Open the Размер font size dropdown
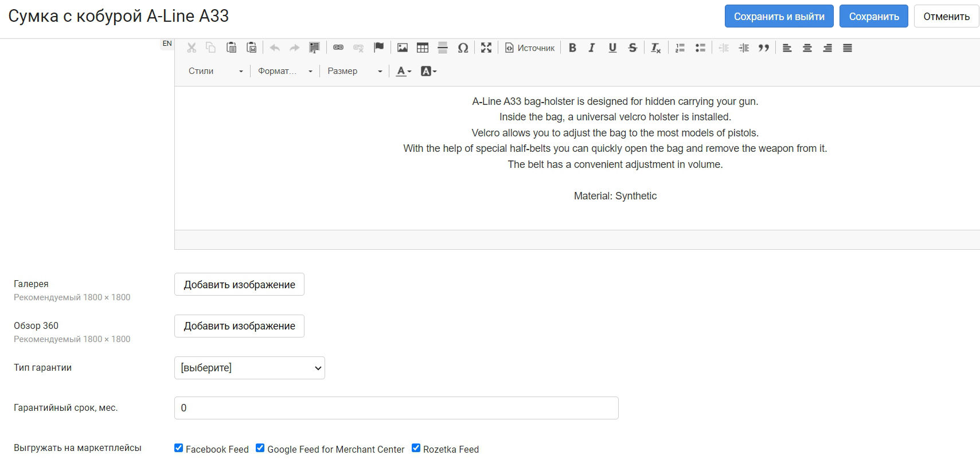This screenshot has width=980, height=471. (354, 71)
